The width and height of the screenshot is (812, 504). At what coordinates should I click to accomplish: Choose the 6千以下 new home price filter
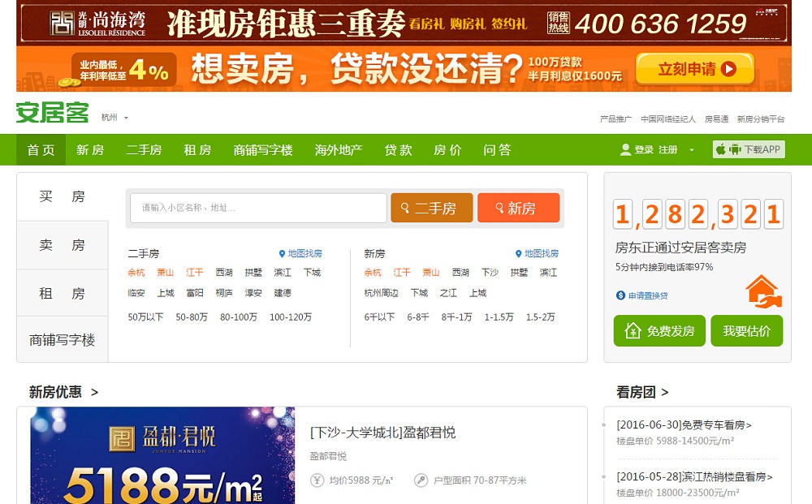379,317
